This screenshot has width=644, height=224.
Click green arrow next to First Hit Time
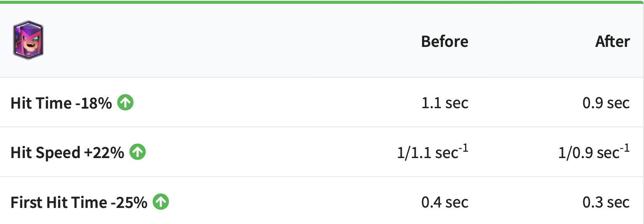(161, 202)
